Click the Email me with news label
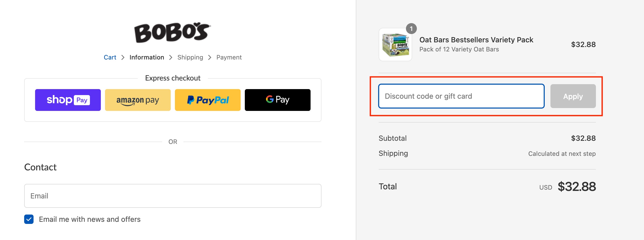The image size is (644, 240). pos(90,219)
